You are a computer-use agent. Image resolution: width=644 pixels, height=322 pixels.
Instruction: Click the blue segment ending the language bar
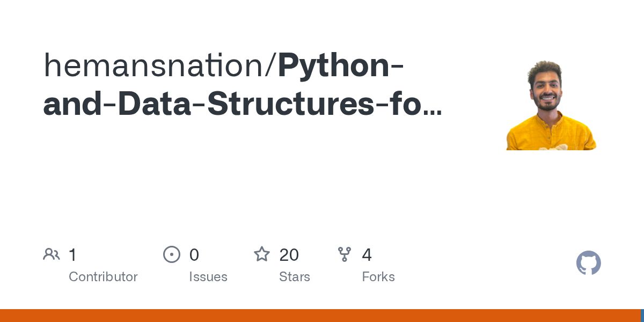coord(642,316)
